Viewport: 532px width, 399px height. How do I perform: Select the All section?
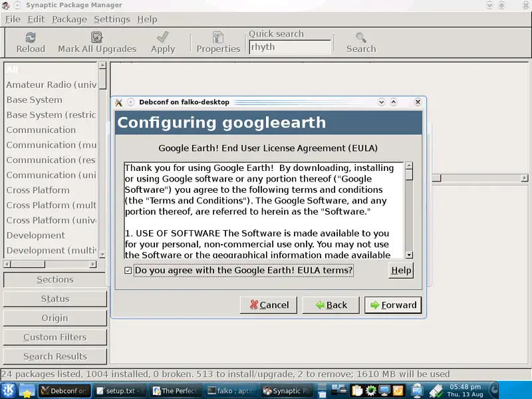(x=51, y=70)
